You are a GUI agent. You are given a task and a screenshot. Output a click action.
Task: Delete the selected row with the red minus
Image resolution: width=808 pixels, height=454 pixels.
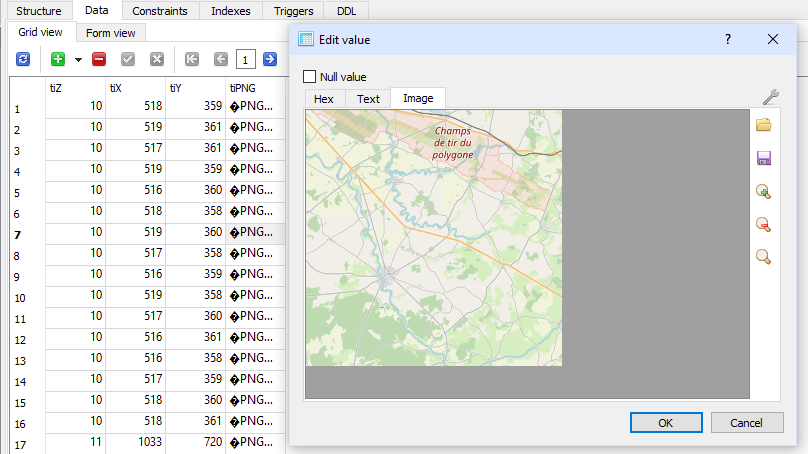(x=99, y=59)
